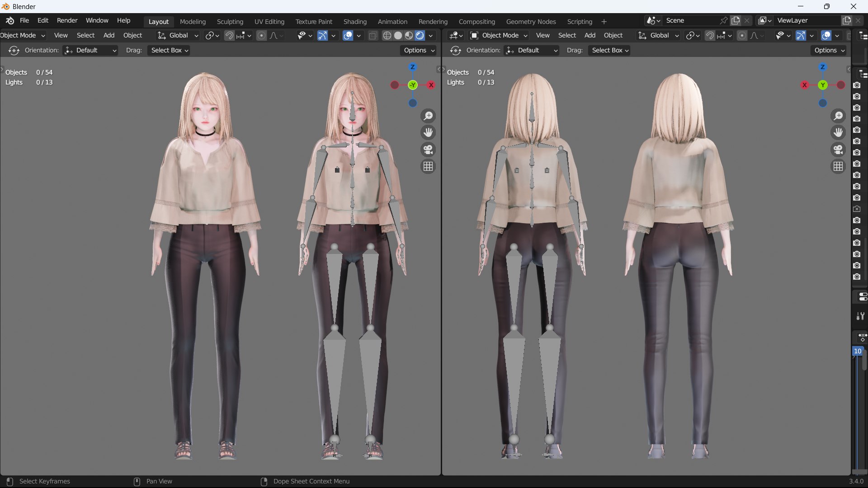The image size is (868, 488).
Task: Toggle gizmo display in left viewport
Action: [x=322, y=36]
